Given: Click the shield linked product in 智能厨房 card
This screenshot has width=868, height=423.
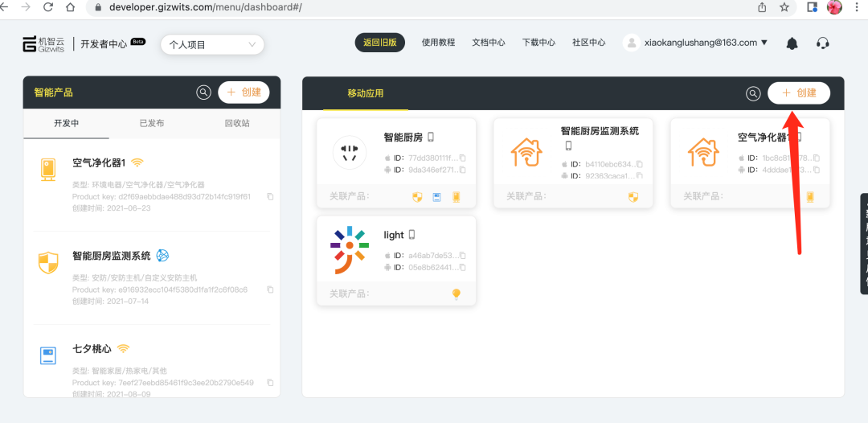Looking at the screenshot, I should [418, 196].
